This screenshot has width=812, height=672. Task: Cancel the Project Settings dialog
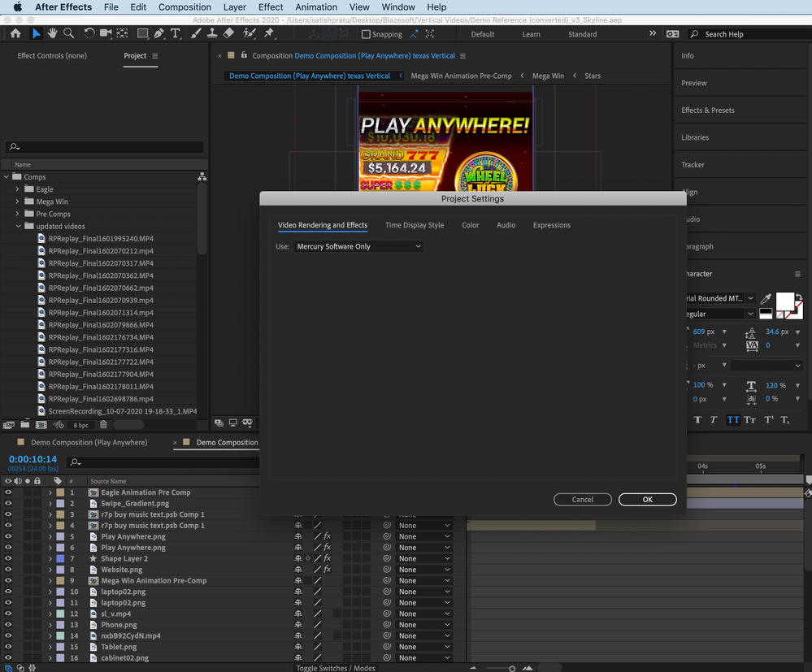point(583,500)
